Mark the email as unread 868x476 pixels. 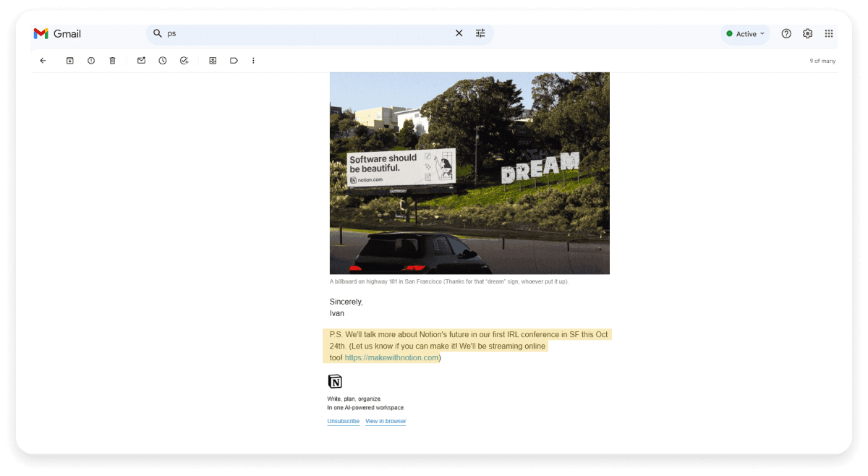[142, 61]
